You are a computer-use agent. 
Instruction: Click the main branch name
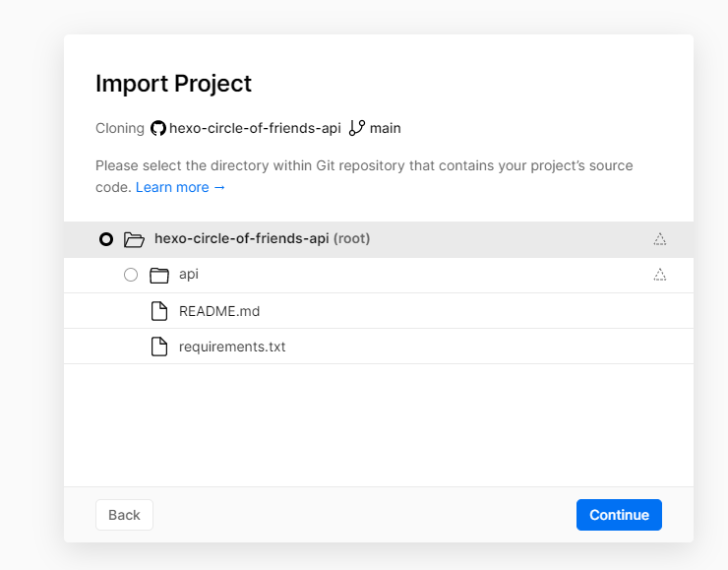click(x=386, y=128)
